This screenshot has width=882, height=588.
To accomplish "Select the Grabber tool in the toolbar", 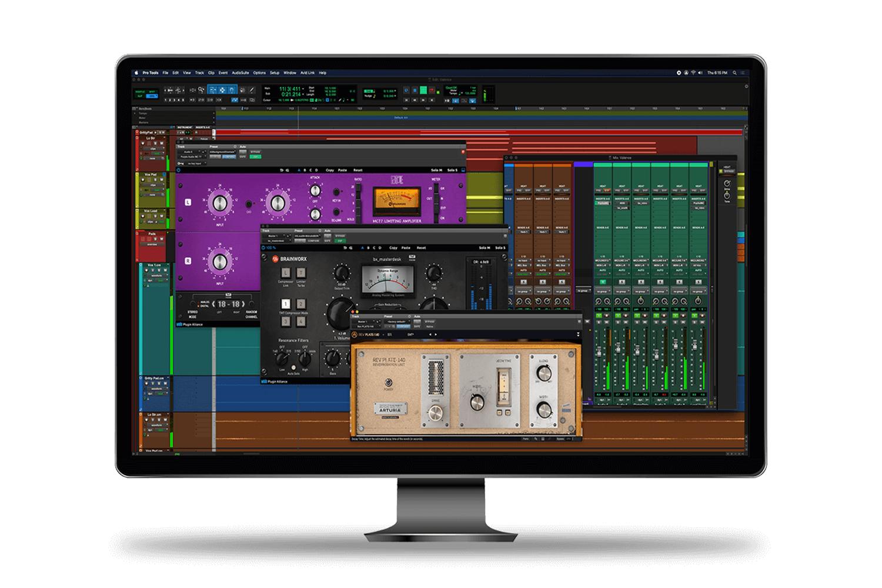I will [x=230, y=91].
